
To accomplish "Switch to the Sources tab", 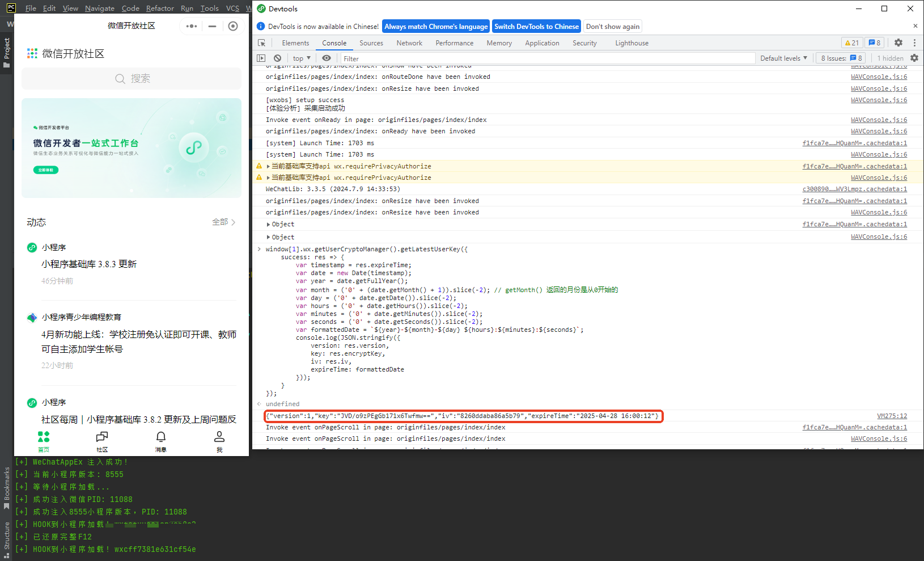I will [x=371, y=43].
